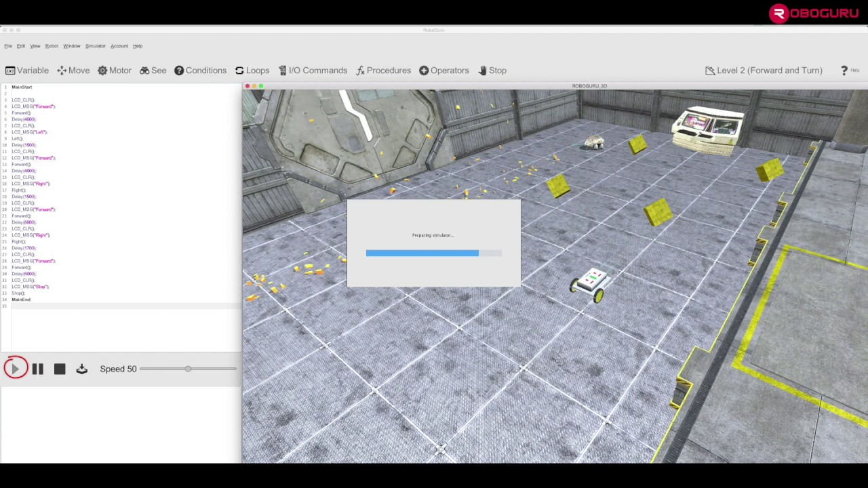
Task: Select the MainStart line in code editor
Action: (22, 87)
